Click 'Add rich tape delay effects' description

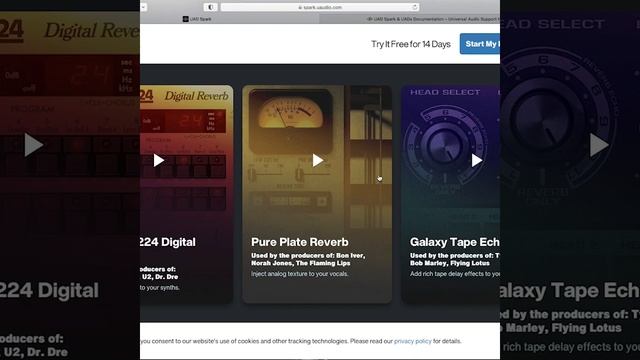tap(455, 274)
